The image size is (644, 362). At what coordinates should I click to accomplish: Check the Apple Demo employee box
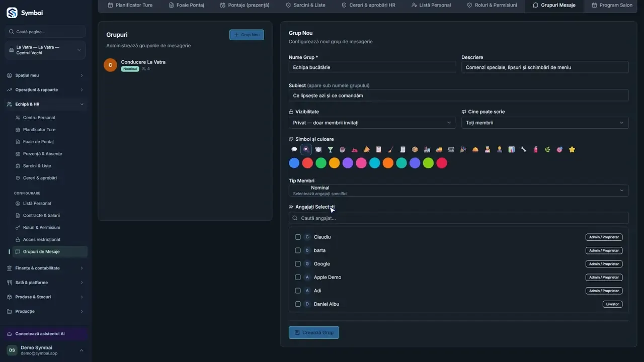(298, 277)
